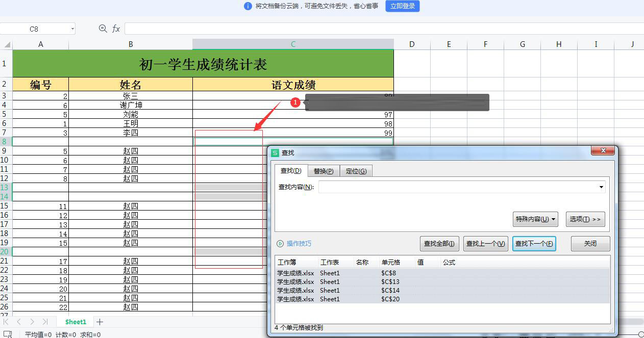Go to last sheet navigation arrow
Image resolution: width=644 pixels, height=338 pixels.
click(45, 322)
